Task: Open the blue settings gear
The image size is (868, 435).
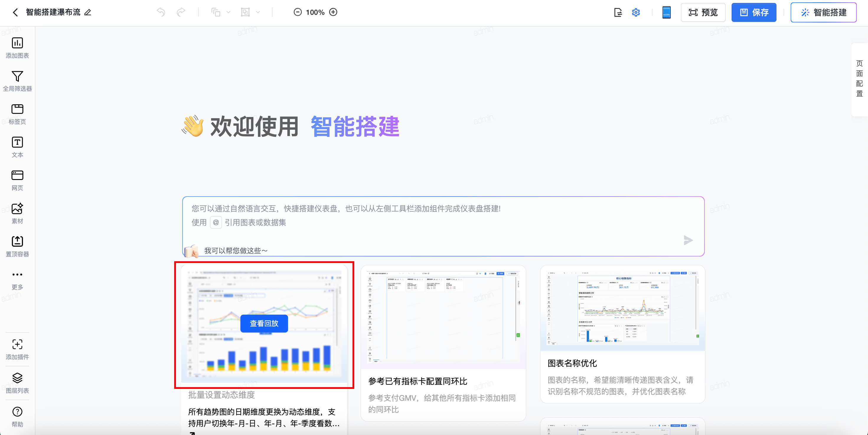Action: pos(635,12)
